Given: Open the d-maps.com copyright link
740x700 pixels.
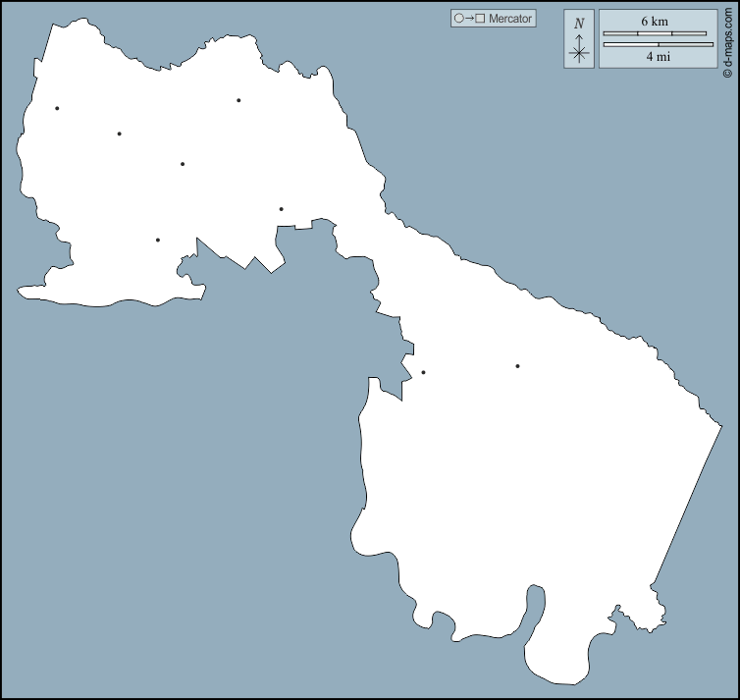Looking at the screenshot, I should click(728, 39).
